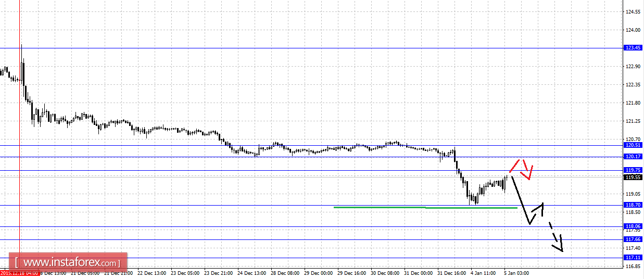Click the 22 Dec 13:00 time label
This screenshot has width=644, height=279.
(x=152, y=273)
